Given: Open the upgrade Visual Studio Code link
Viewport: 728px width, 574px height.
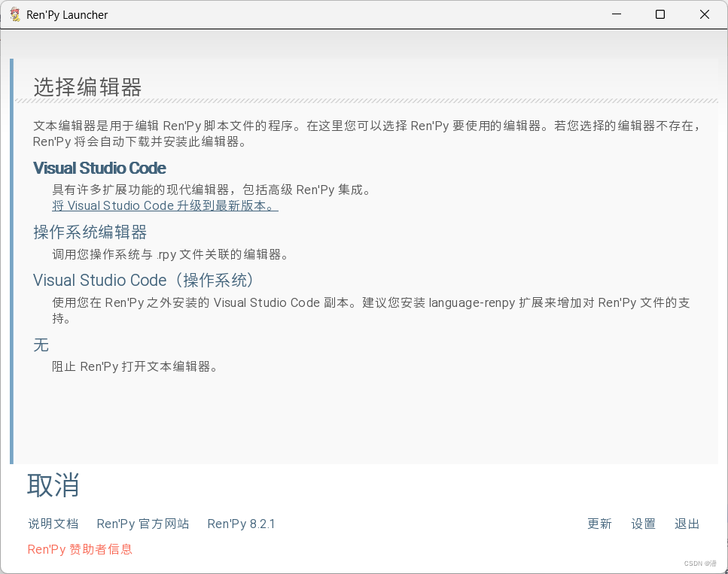Looking at the screenshot, I should [x=165, y=205].
